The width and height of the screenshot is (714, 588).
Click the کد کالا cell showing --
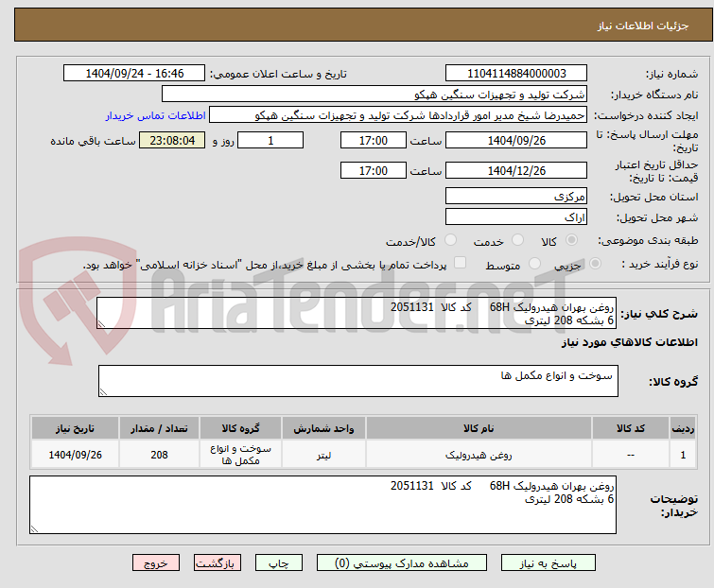[631, 455]
